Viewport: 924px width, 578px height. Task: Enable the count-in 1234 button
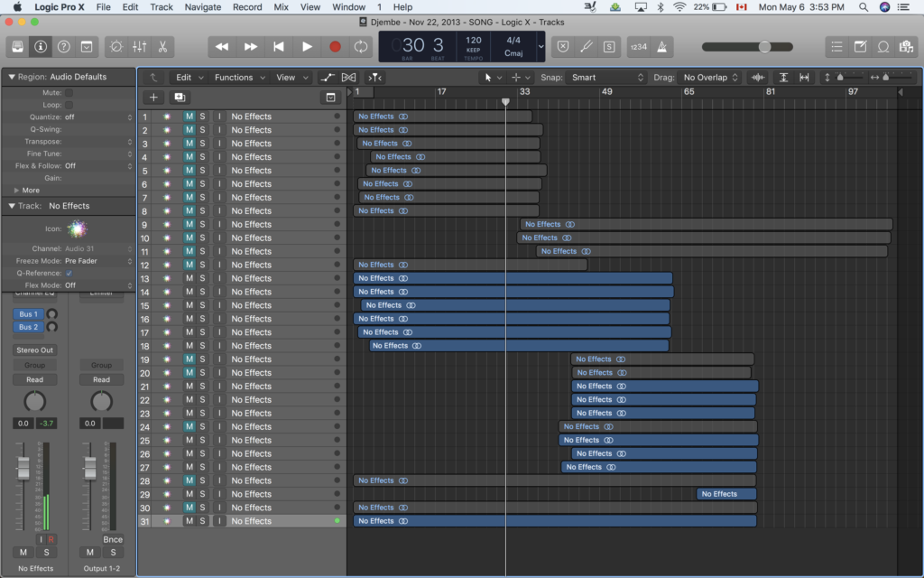tap(638, 46)
